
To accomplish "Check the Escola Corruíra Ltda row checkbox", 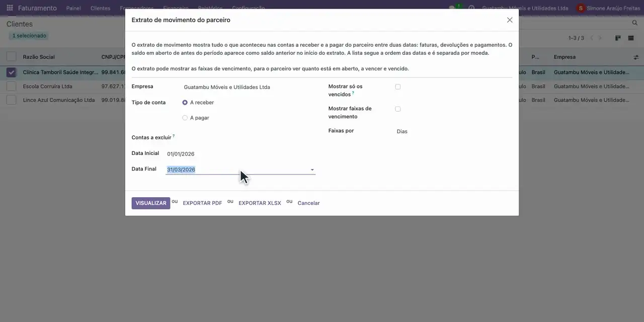I will (x=11, y=86).
